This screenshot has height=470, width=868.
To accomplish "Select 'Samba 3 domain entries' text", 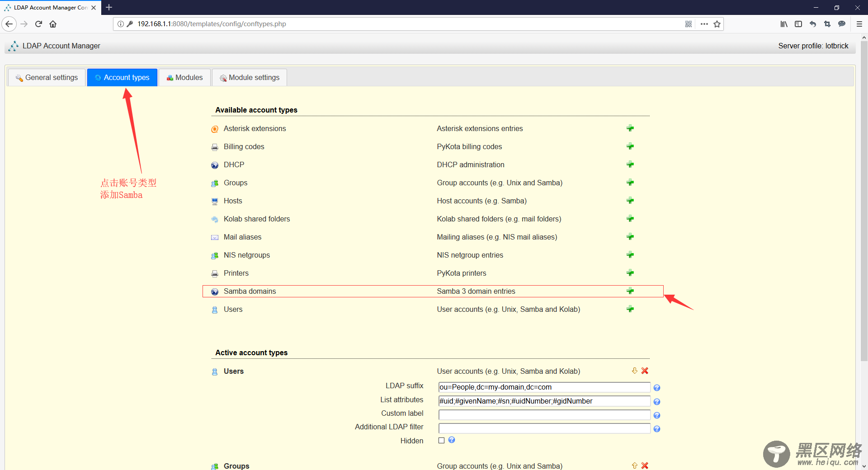I will (x=476, y=291).
